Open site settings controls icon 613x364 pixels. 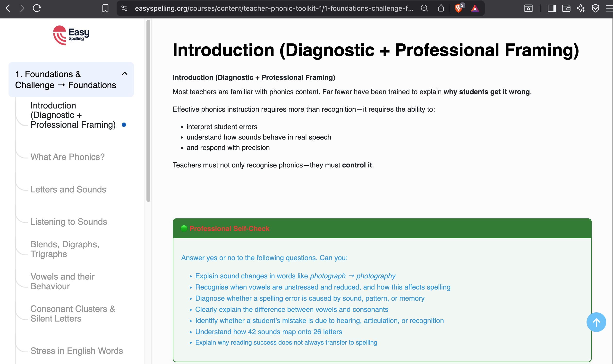click(124, 8)
